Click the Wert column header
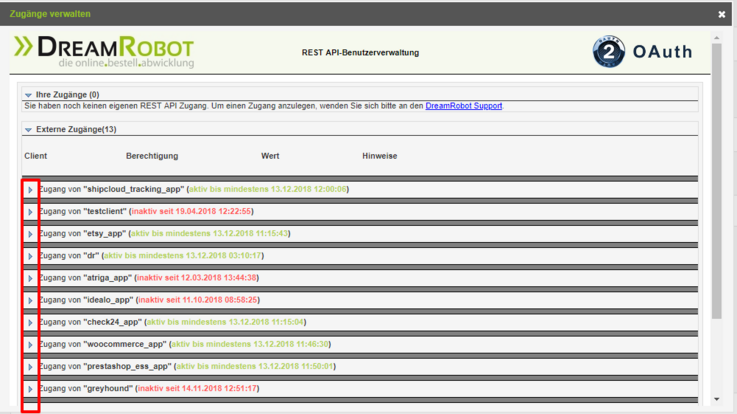Viewport: 737px width, 414px height. [x=270, y=156]
